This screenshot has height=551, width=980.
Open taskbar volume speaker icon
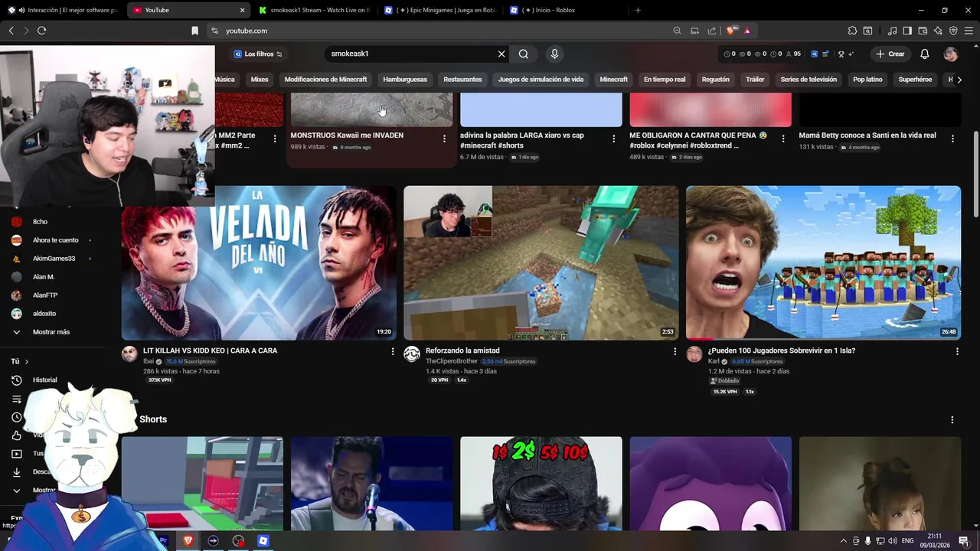point(893,541)
